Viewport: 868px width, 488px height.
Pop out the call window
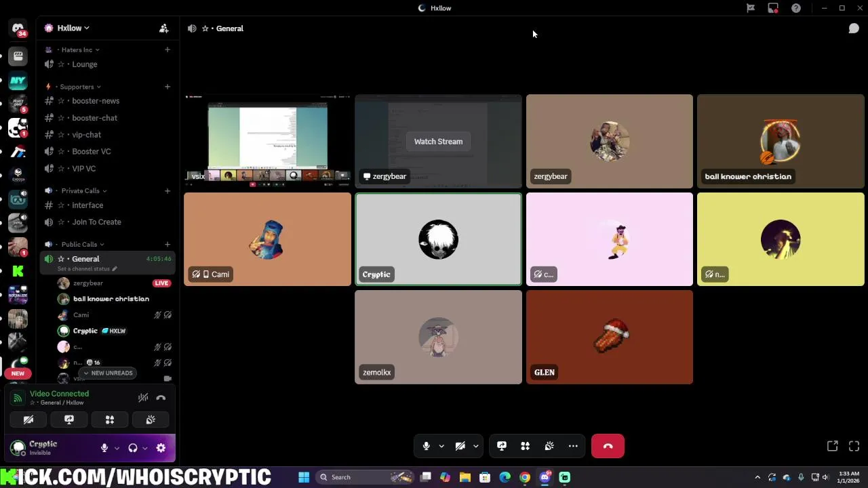(832, 446)
